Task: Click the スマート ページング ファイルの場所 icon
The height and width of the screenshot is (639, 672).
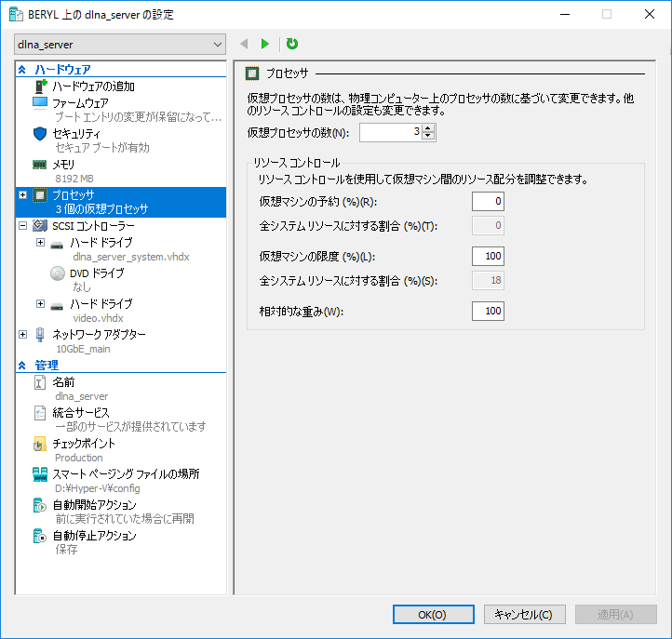Action: click(40, 474)
